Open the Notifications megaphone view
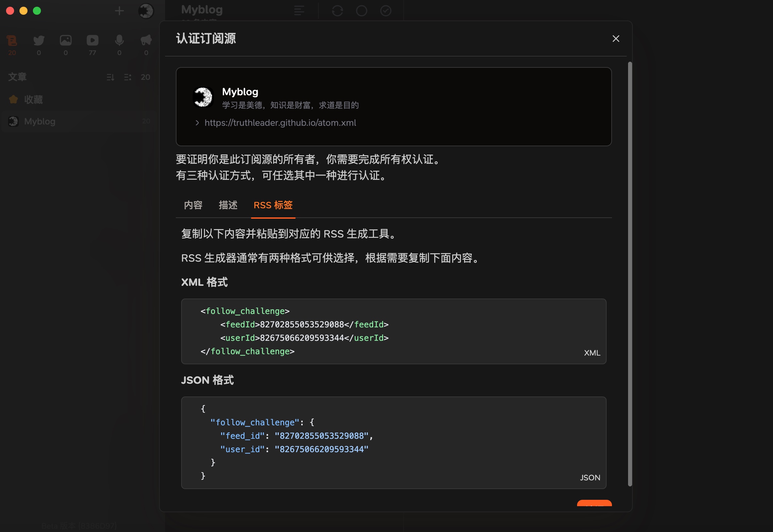Screen dimensions: 773x532 click(x=146, y=40)
